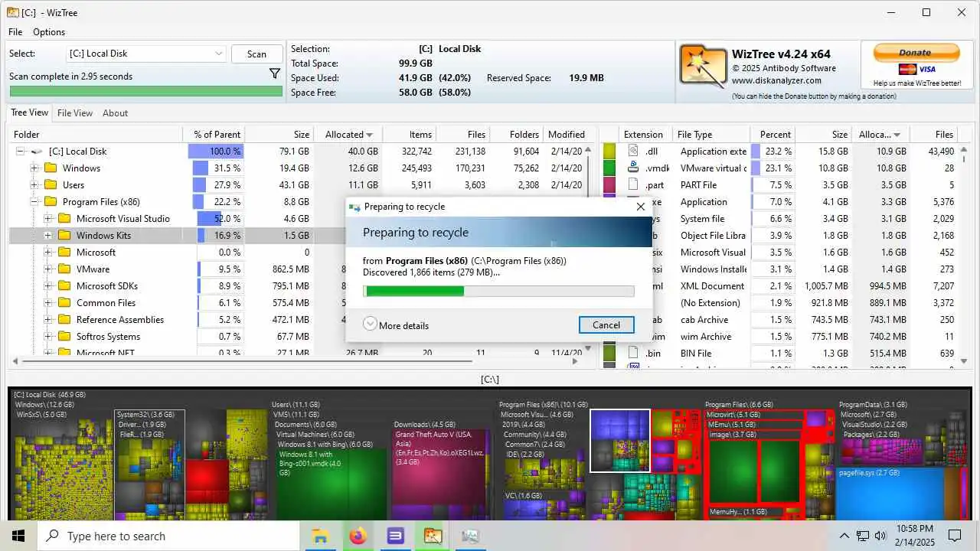Click the magenta .part color swatch
Viewport: 980px width, 551px height.
609,184
